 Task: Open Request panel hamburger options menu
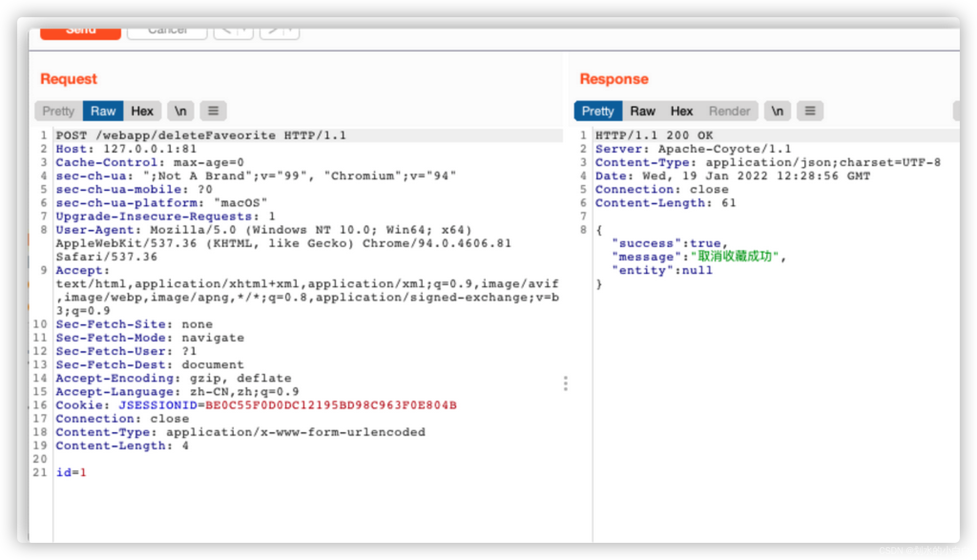point(213,111)
